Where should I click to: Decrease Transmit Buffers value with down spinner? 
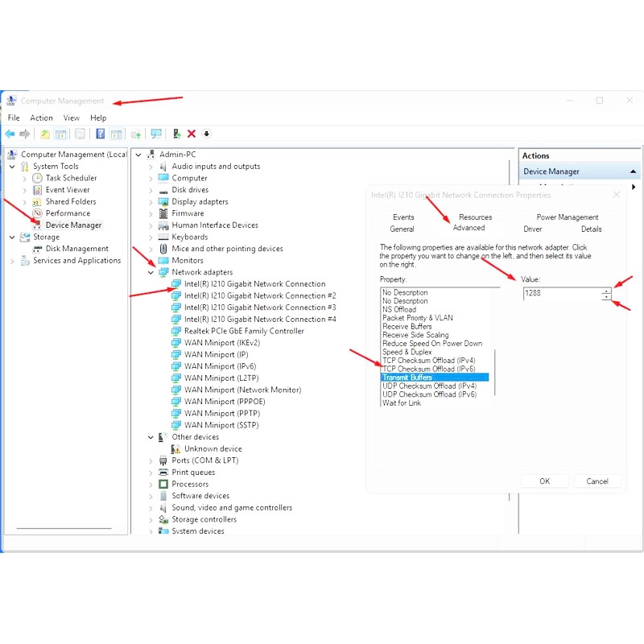tap(607, 296)
